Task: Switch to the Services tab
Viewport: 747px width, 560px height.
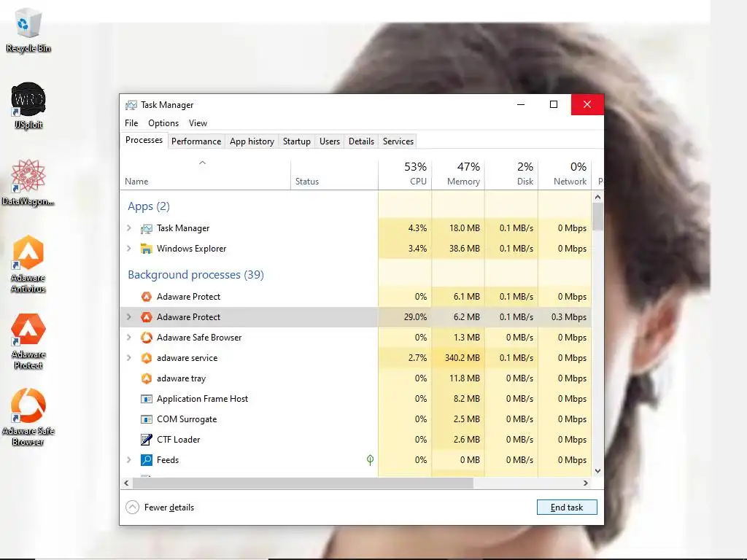Action: (x=398, y=141)
